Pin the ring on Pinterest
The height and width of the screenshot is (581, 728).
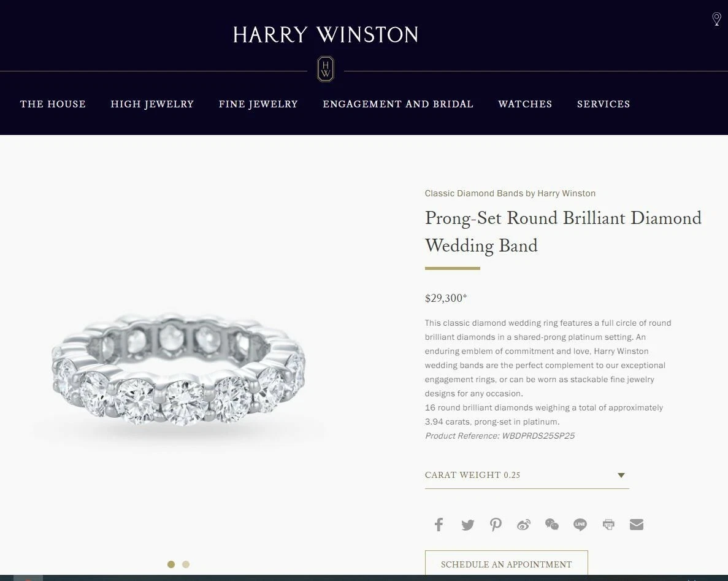(x=496, y=525)
